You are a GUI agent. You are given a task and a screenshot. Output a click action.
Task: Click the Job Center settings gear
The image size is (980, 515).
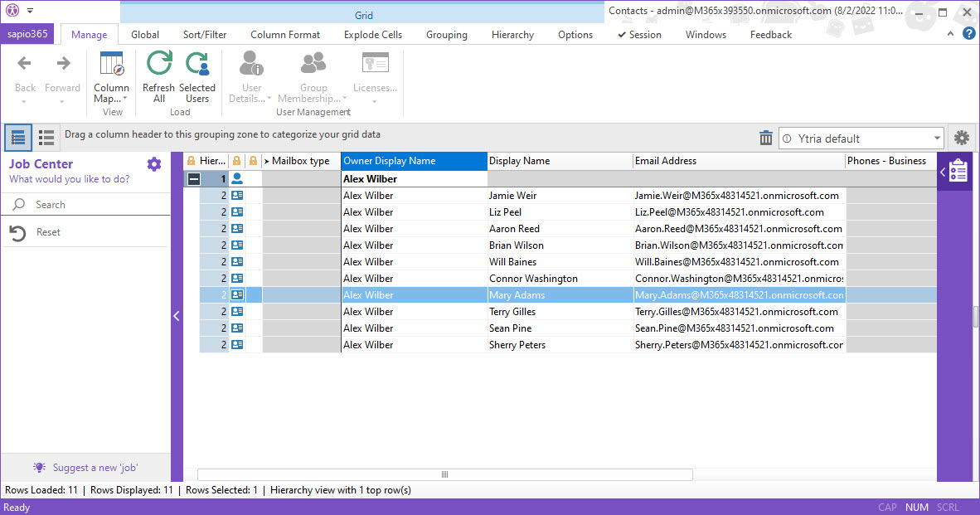pos(154,164)
